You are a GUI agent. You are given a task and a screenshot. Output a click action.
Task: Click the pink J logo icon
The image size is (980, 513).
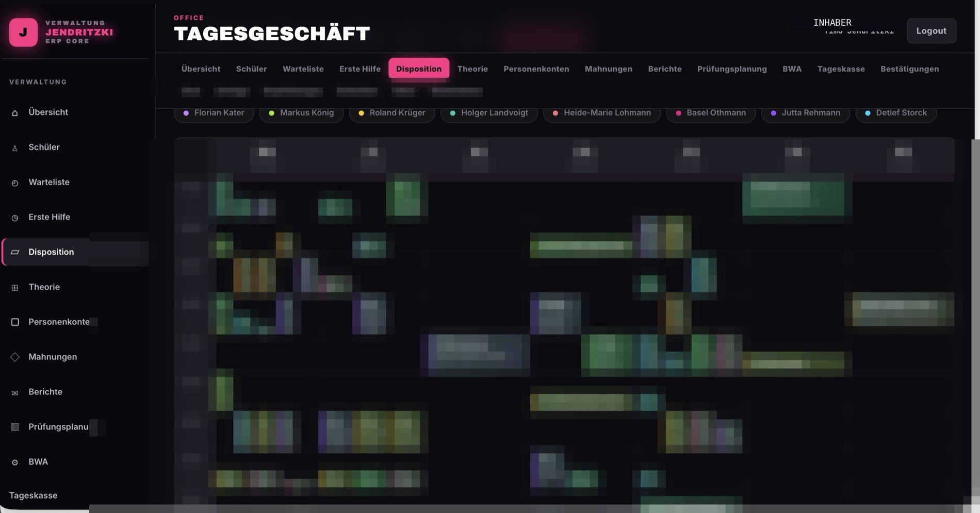point(23,32)
